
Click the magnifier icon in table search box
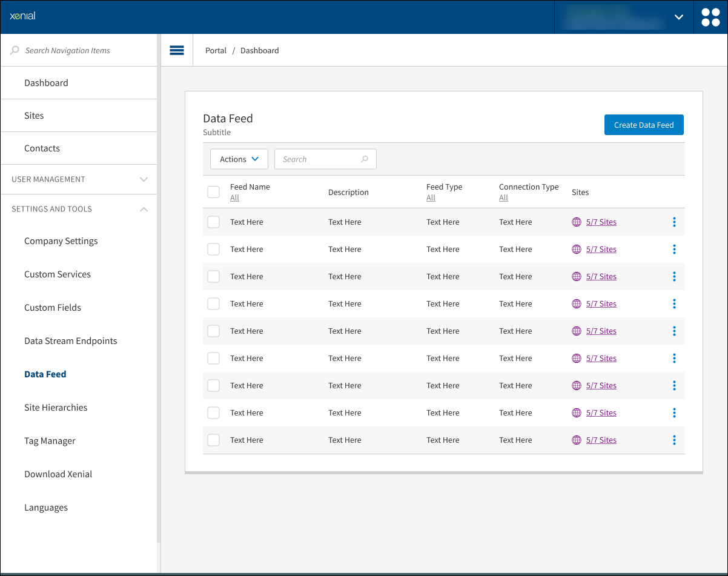[365, 159]
